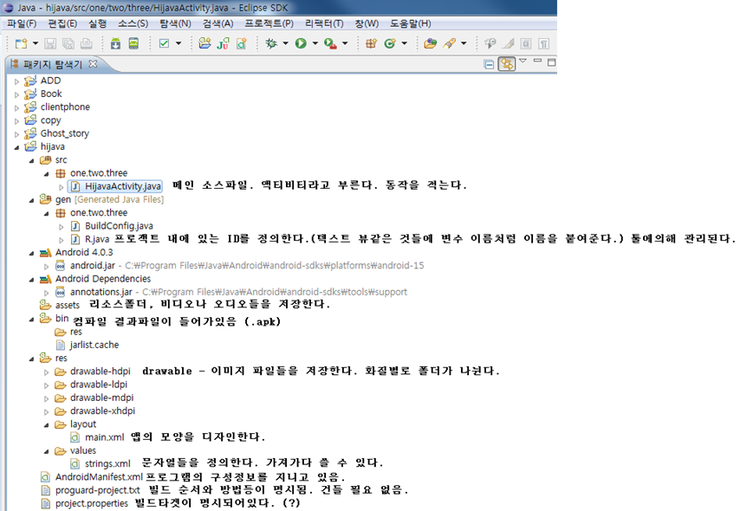Open the 프로젝트(P) menu
The height and width of the screenshot is (511, 740).
click(269, 24)
